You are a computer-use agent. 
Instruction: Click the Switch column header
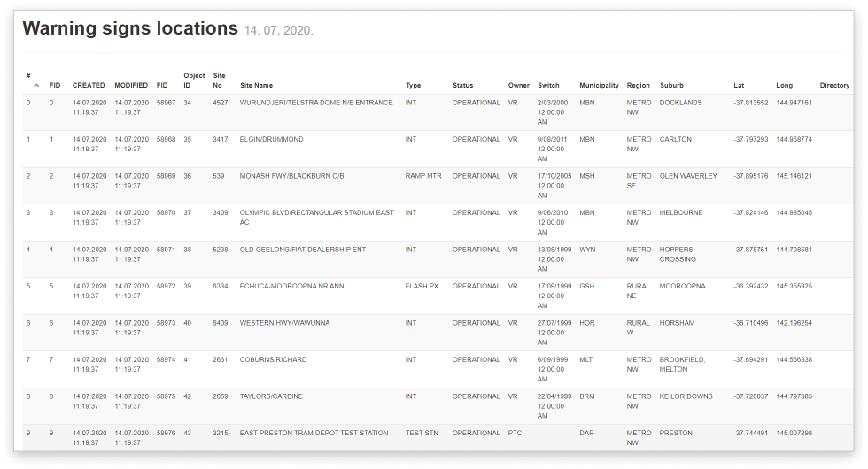(548, 85)
